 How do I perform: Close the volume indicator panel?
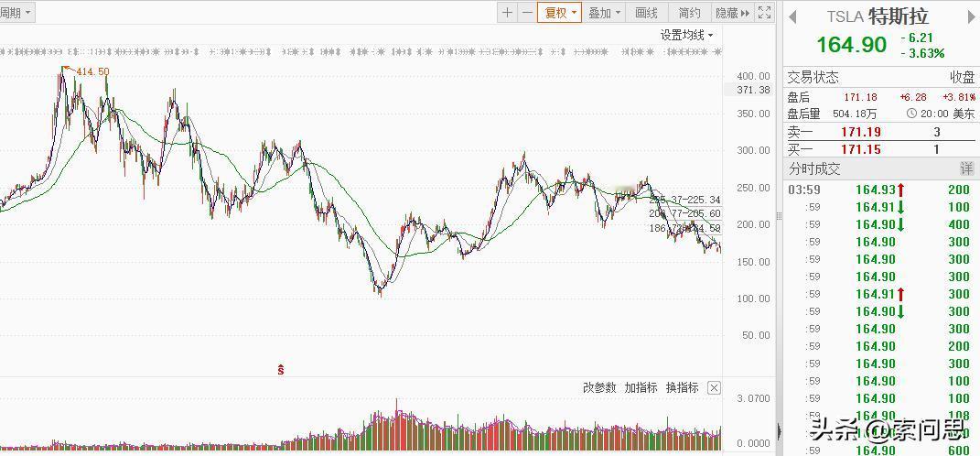[x=714, y=388]
